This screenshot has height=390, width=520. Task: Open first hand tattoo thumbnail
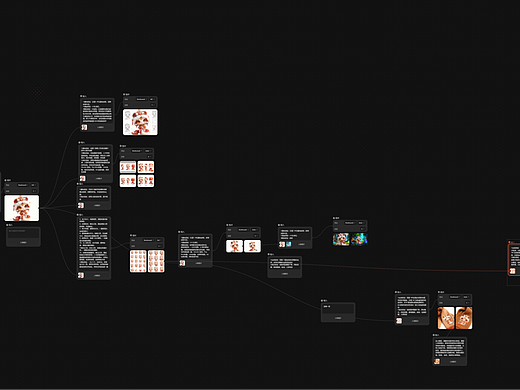tap(446, 318)
